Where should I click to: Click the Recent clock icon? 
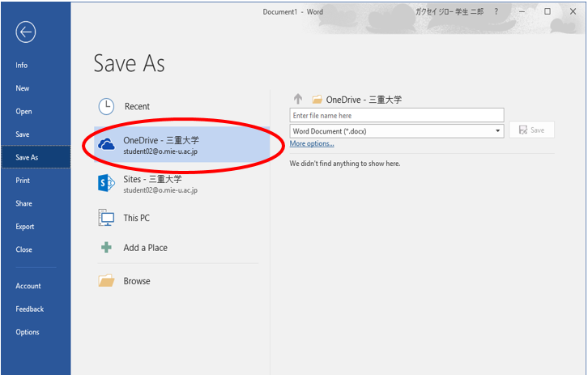pos(106,106)
